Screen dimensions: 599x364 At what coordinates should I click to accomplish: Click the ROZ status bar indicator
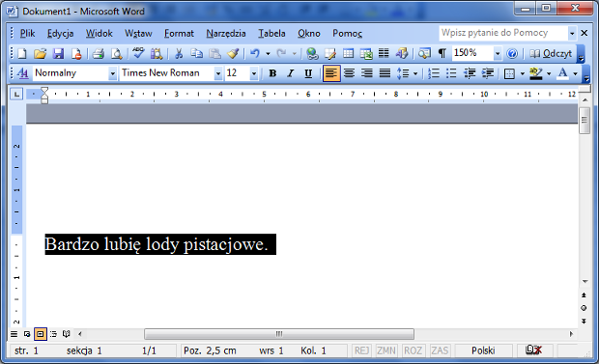(413, 350)
